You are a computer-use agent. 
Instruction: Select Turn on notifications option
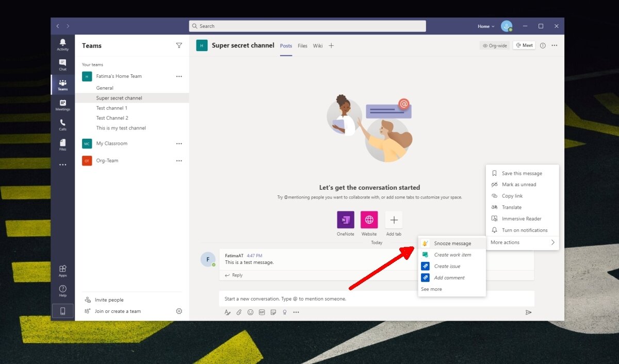point(524,230)
